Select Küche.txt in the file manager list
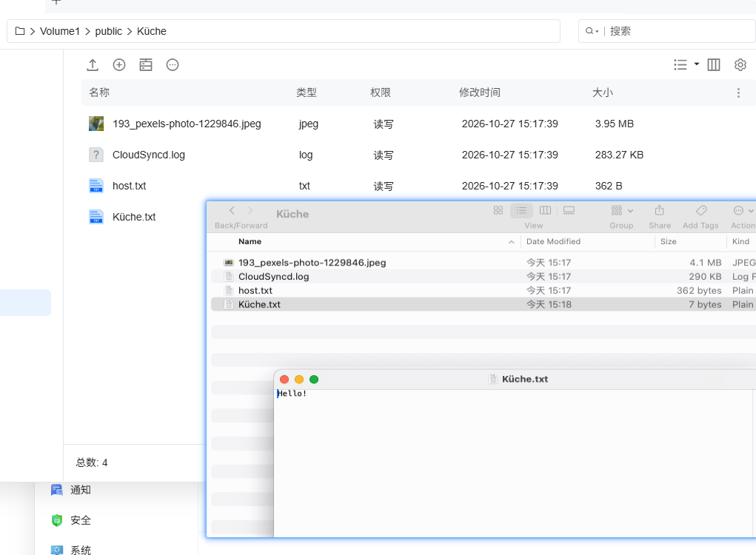 pyautogui.click(x=134, y=218)
